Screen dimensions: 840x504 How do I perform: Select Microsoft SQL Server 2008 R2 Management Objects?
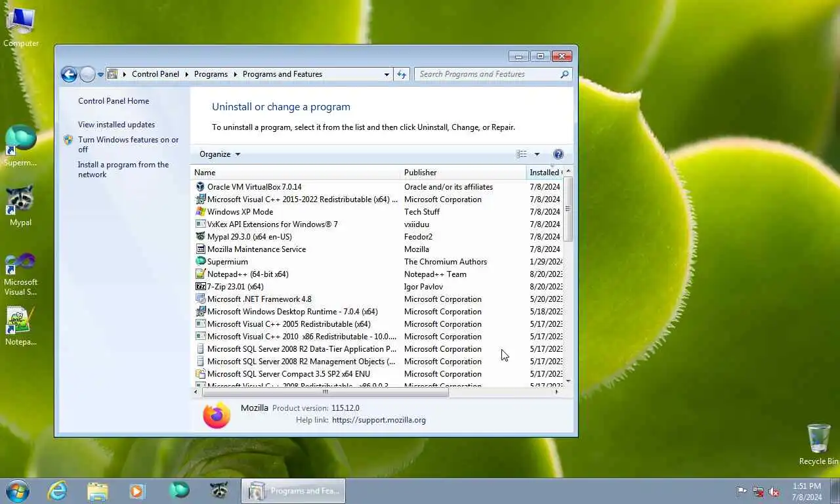(x=377, y=362)
